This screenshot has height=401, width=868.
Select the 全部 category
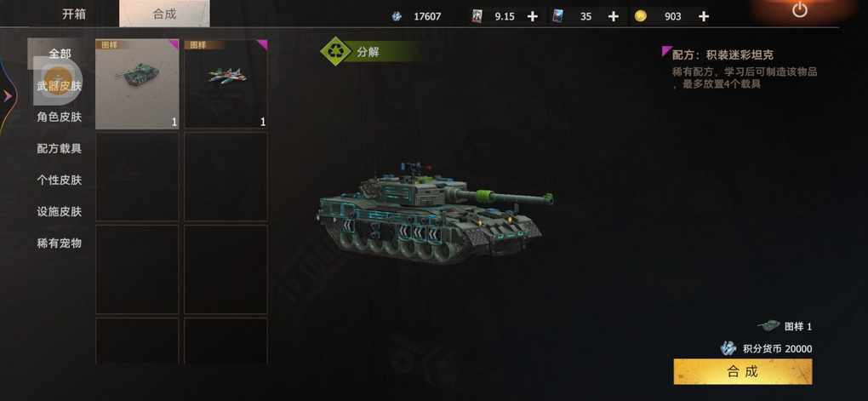pos(60,54)
